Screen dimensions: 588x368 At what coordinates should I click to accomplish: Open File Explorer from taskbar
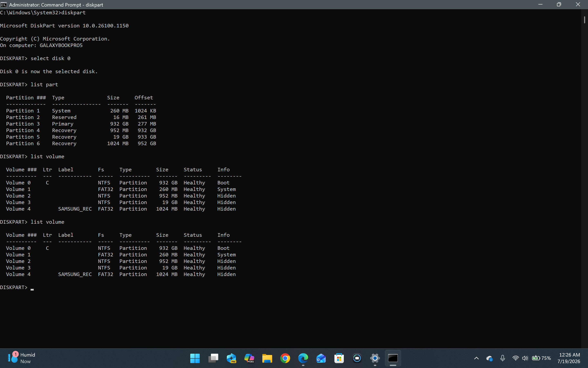point(267,358)
